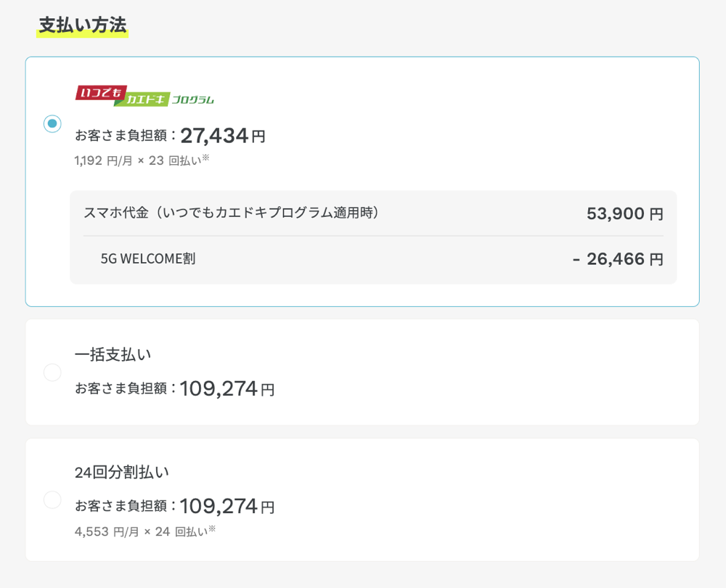Screen dimensions: 726x588
Task: Click the 53,900 円 price value
Action: coord(625,213)
